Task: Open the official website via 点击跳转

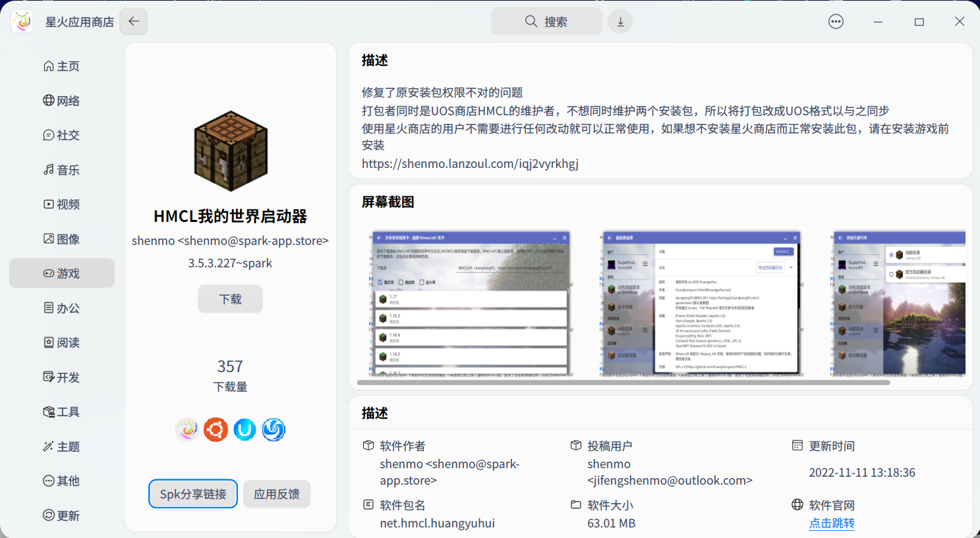Action: click(x=832, y=523)
